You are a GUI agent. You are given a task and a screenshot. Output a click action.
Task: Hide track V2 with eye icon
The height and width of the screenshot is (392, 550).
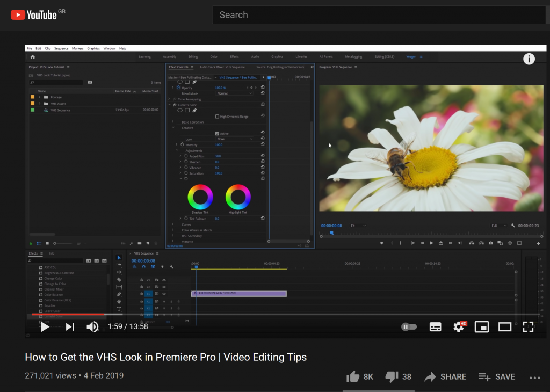[164, 287]
